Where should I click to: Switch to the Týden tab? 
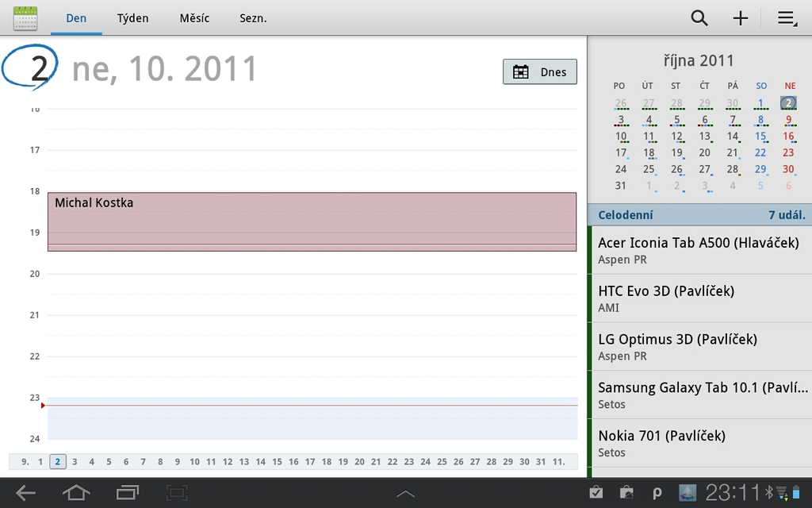[x=132, y=17]
